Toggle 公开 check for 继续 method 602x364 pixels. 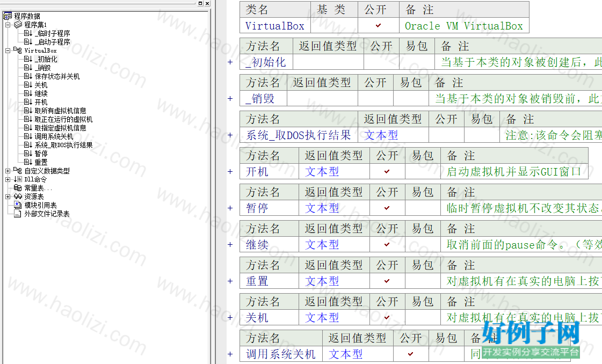[x=387, y=245]
